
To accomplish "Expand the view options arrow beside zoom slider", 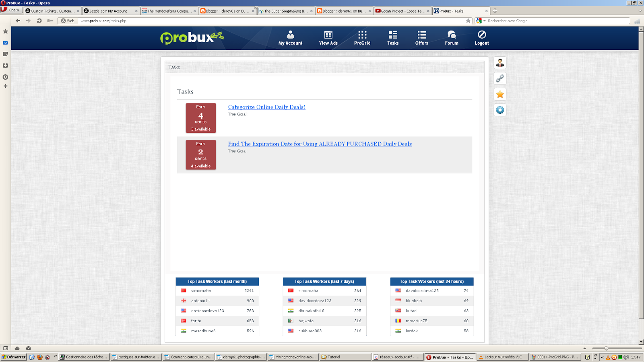I will [584, 348].
